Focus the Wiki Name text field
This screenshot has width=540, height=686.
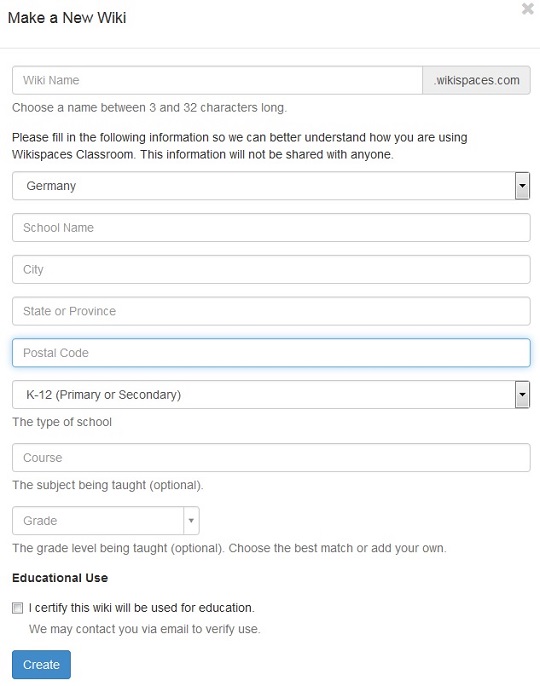[217, 80]
